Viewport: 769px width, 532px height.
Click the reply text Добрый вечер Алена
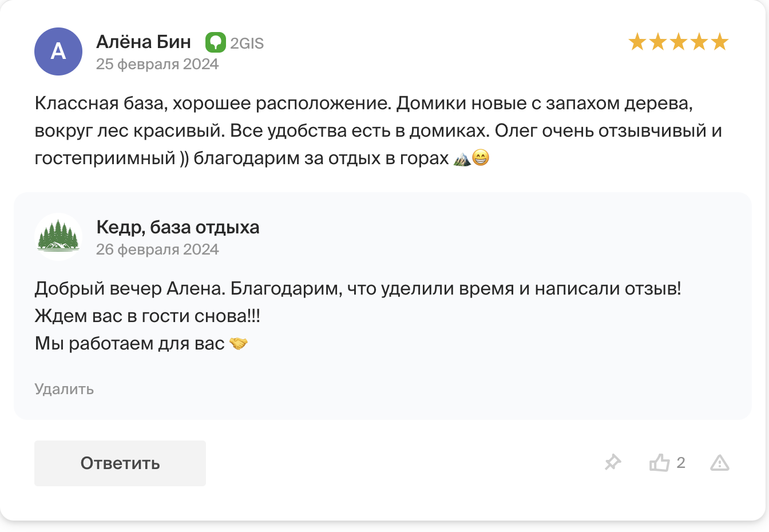click(358, 316)
